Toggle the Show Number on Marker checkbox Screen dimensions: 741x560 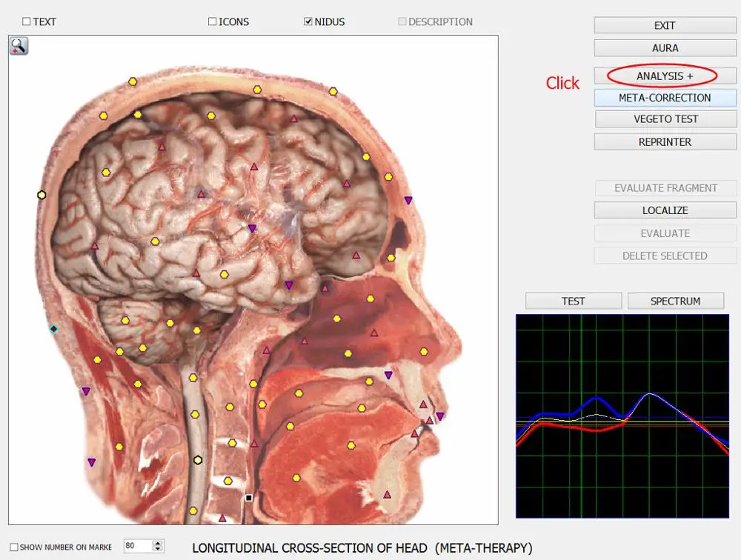(x=14, y=547)
